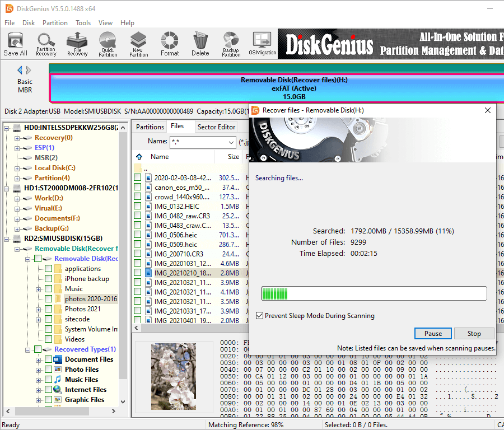Open the Partition Recovery tool

click(x=46, y=44)
